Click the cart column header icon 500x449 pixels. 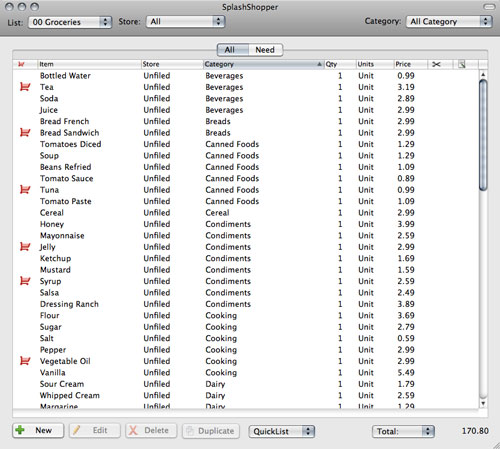(x=21, y=64)
